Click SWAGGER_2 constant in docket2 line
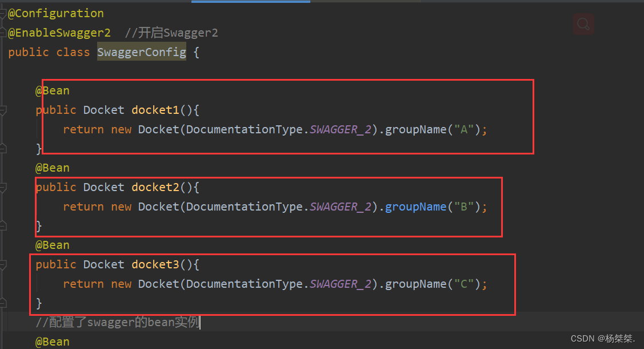 click(x=341, y=207)
